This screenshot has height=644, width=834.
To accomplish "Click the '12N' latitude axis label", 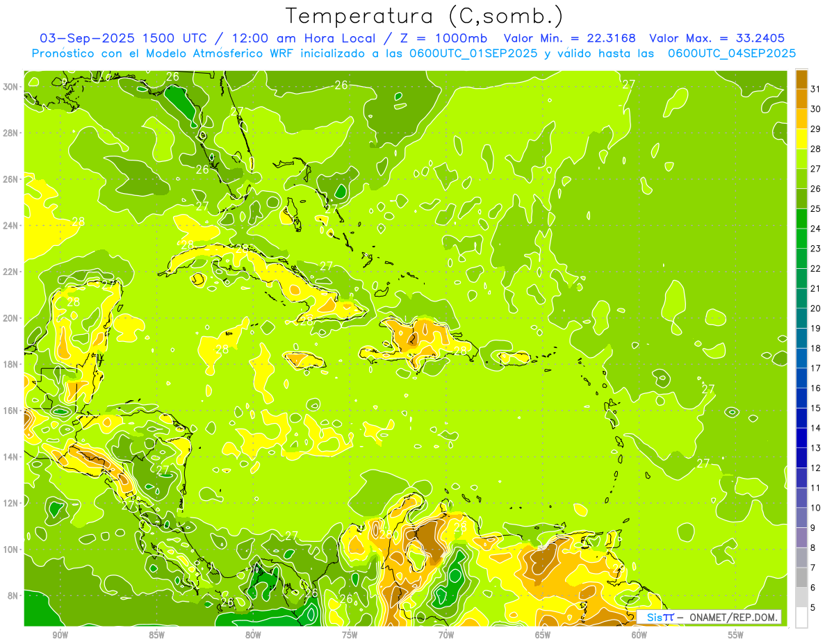I will coord(10,503).
